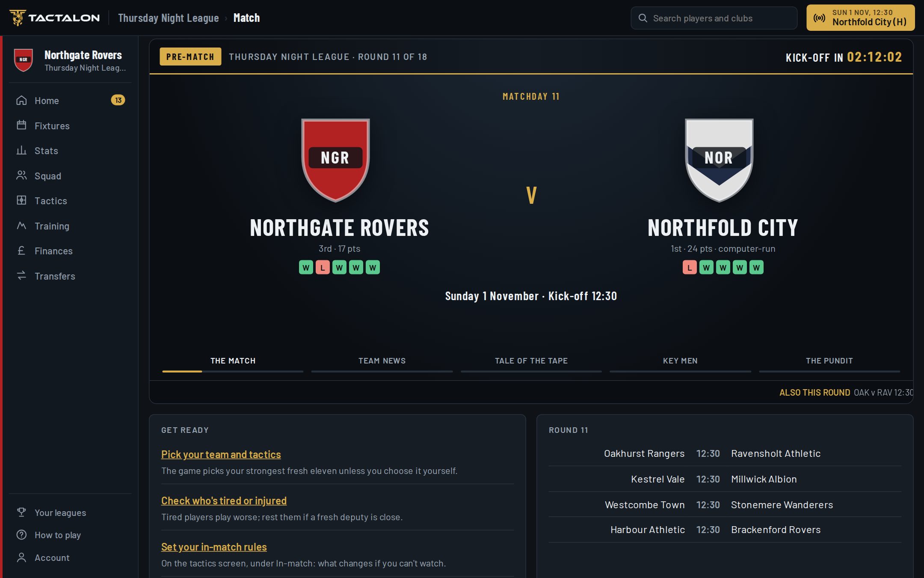924x578 pixels.
Task: Click the Sunday 1 November kick-off text
Action: (x=531, y=296)
